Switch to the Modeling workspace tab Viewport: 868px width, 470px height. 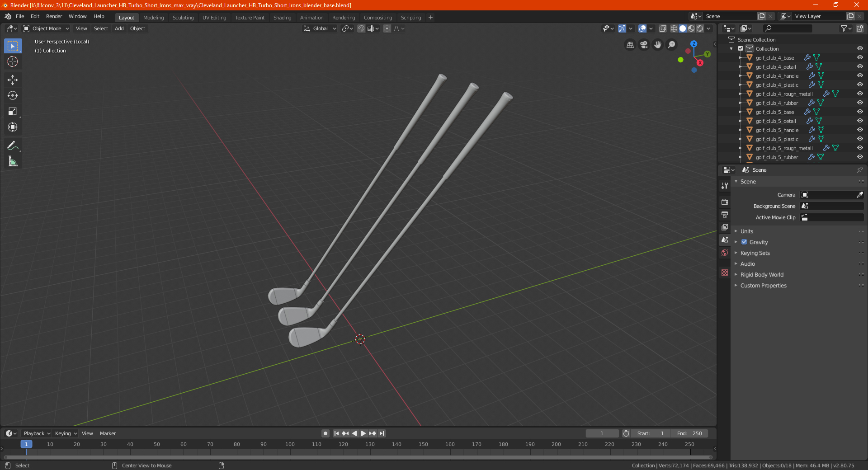click(153, 18)
